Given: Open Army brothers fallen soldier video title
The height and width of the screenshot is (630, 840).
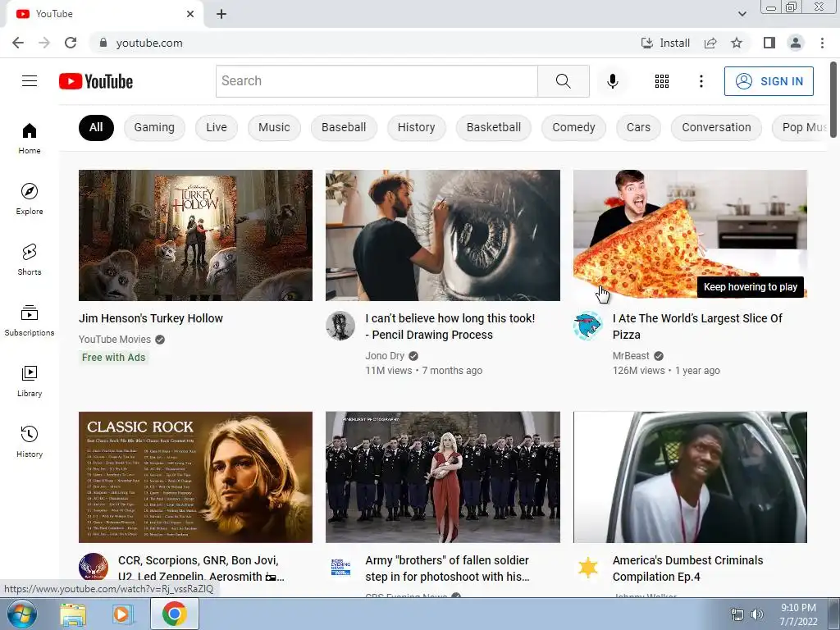Looking at the screenshot, I should point(447,568).
